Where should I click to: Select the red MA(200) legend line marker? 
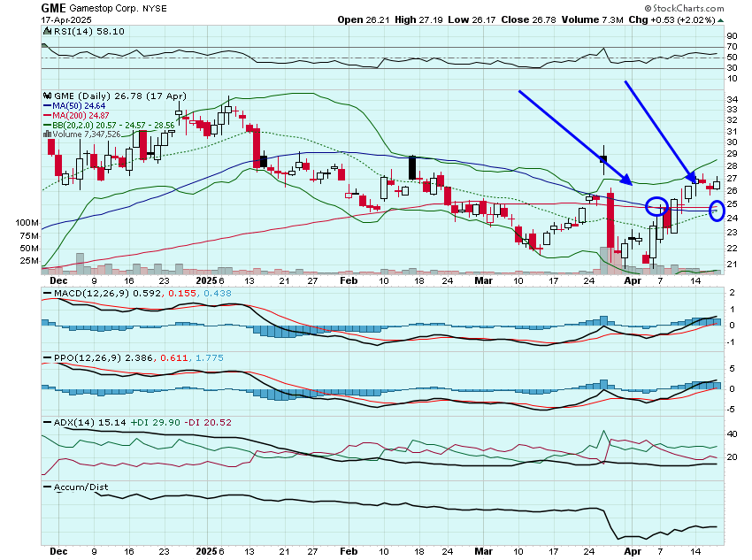pos(47,116)
